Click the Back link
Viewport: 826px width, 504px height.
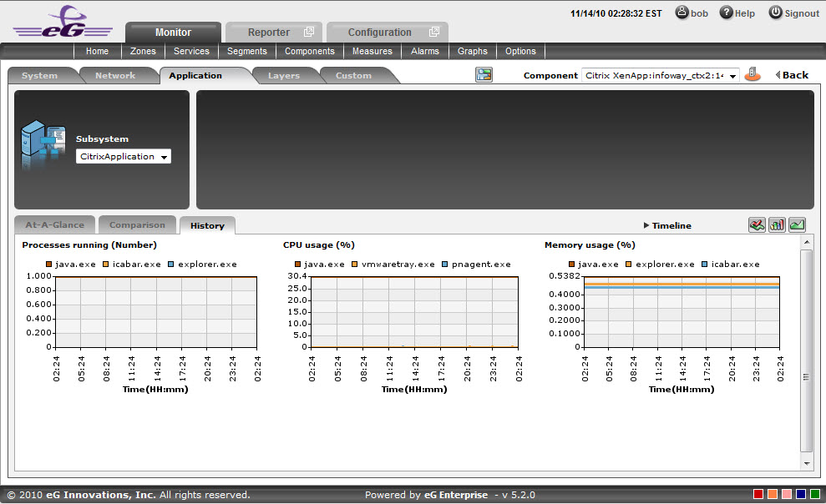(795, 75)
